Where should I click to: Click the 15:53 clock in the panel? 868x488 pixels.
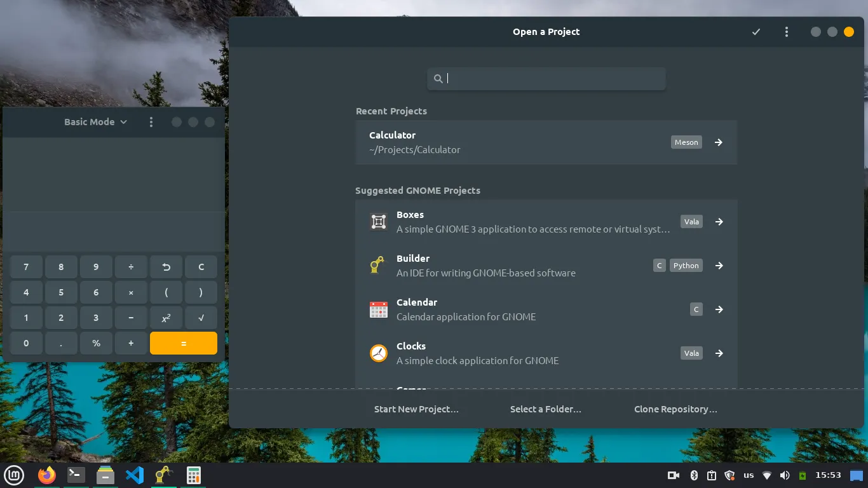click(828, 475)
